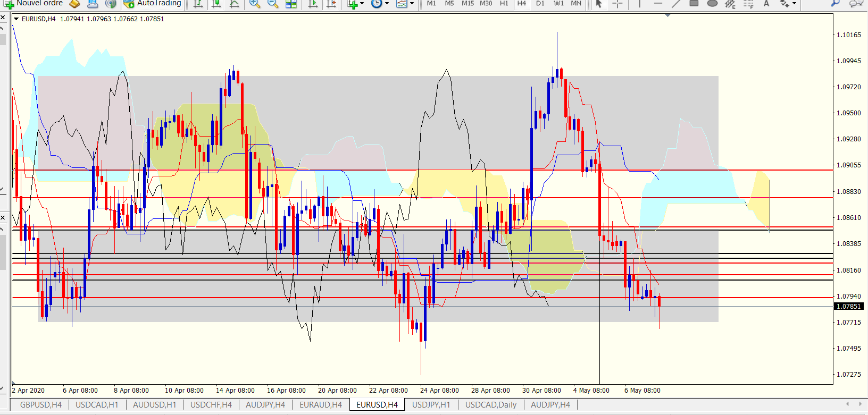
Task: Toggle AutoTrading on or off
Action: tap(152, 3)
